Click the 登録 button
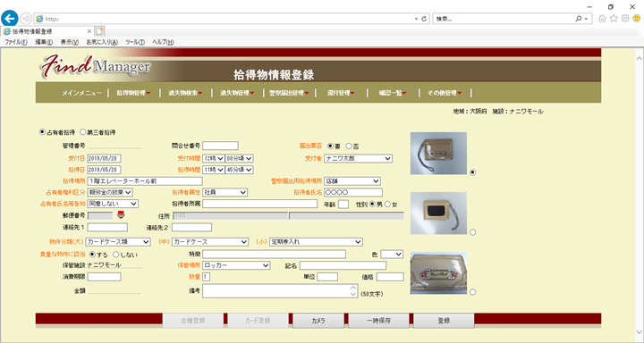The image size is (644, 343). (444, 321)
